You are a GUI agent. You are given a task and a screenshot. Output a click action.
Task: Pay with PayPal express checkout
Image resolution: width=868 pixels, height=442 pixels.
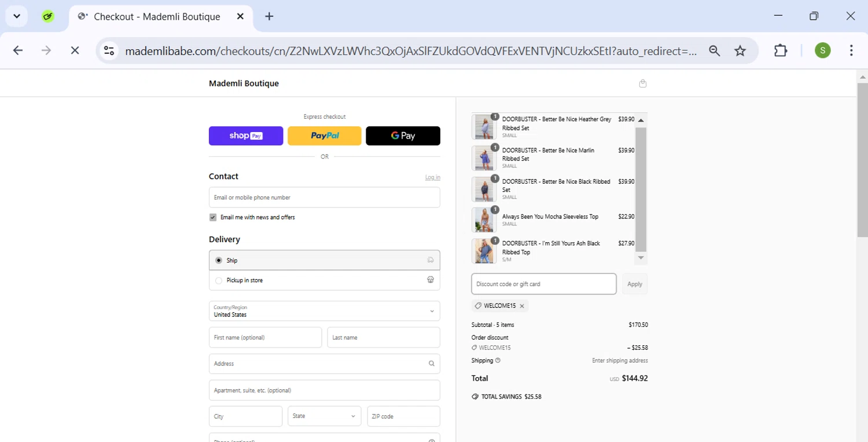[325, 136]
